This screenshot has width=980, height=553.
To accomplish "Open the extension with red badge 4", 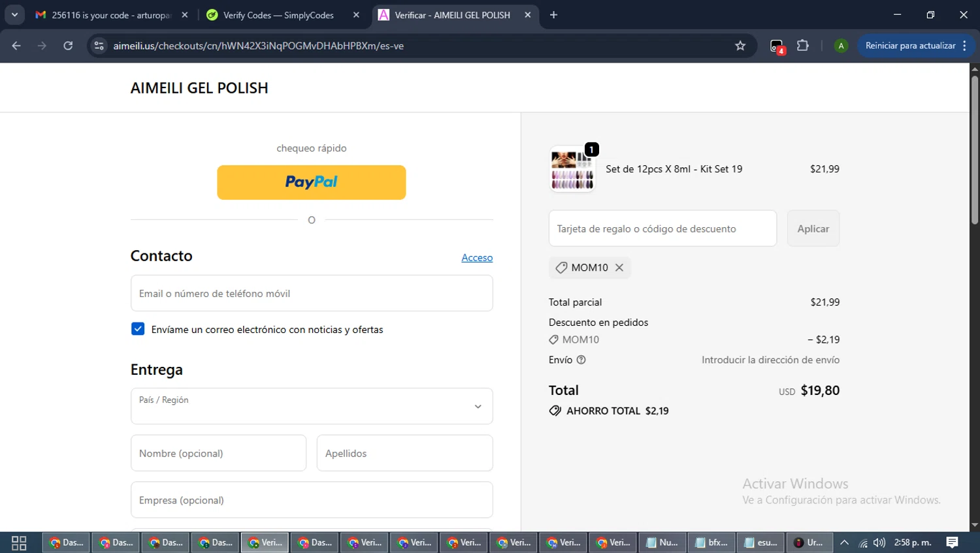I will click(777, 46).
